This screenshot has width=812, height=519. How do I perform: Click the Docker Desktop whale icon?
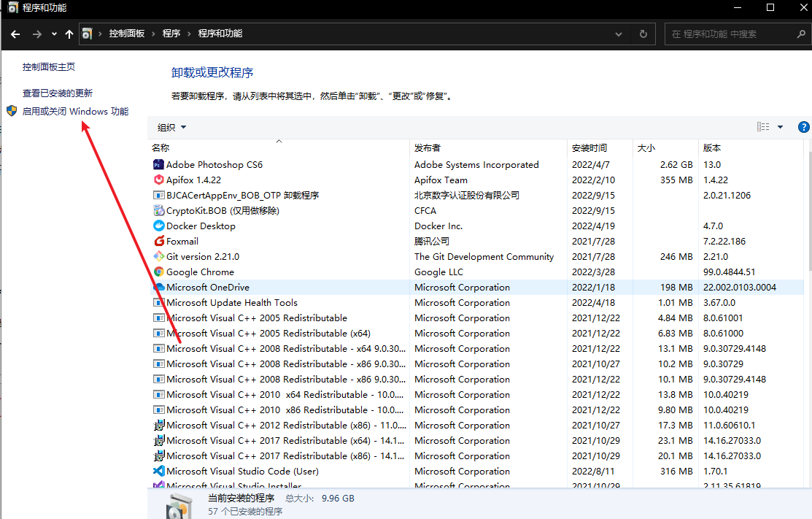pyautogui.click(x=158, y=226)
